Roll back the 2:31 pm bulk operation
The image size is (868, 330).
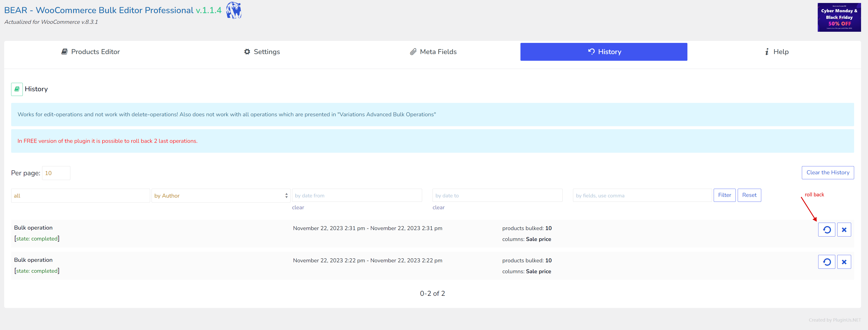827,230
